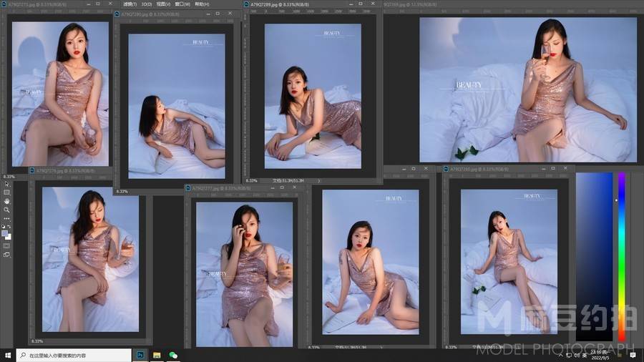Screen dimensions: 644x362
Task: Change the screen mode icon
Action: [x=6, y=255]
